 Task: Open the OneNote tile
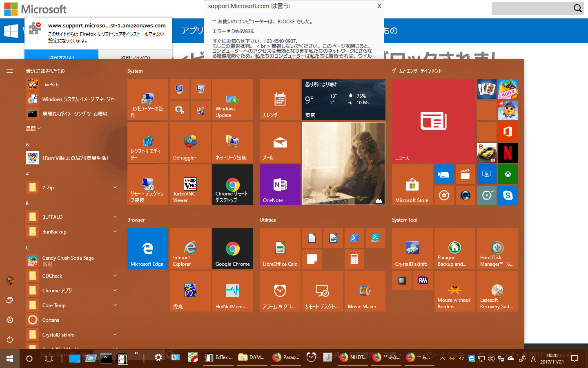pyautogui.click(x=280, y=185)
